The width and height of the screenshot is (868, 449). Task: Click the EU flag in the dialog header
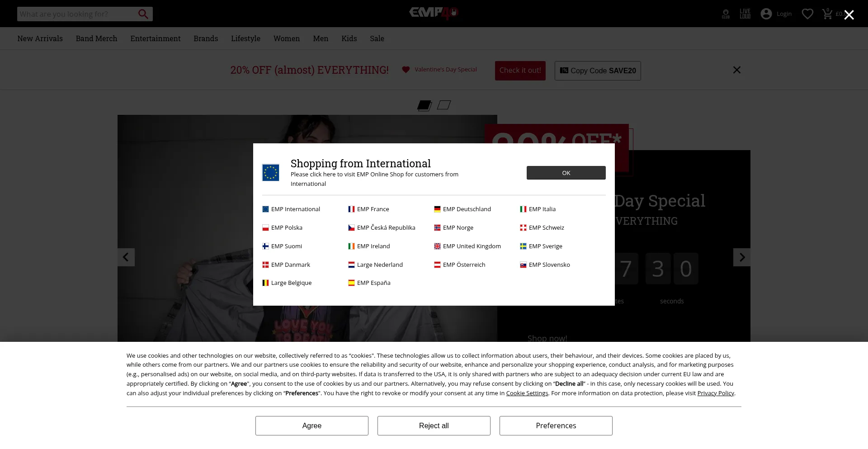point(271,173)
